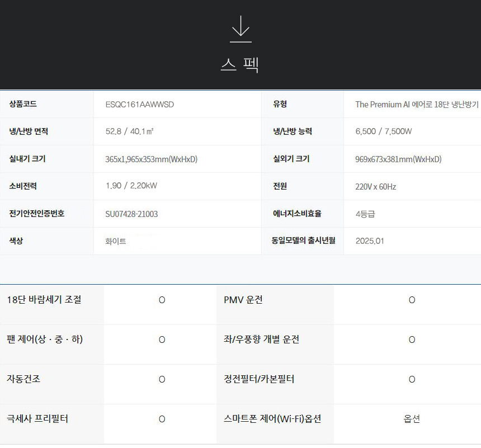This screenshot has height=448, width=481.
Task: Click the 18단 바람세기 조절 feature label
Action: coord(44,300)
